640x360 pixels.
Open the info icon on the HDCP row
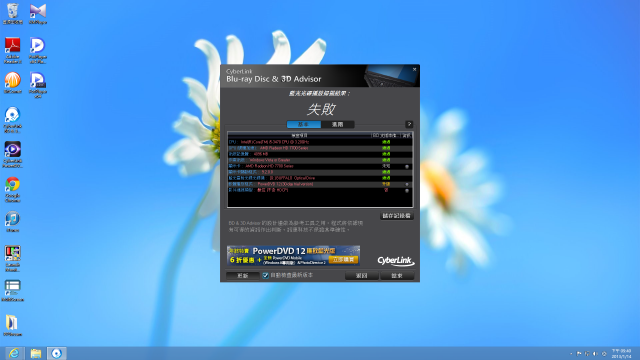pos(407,191)
